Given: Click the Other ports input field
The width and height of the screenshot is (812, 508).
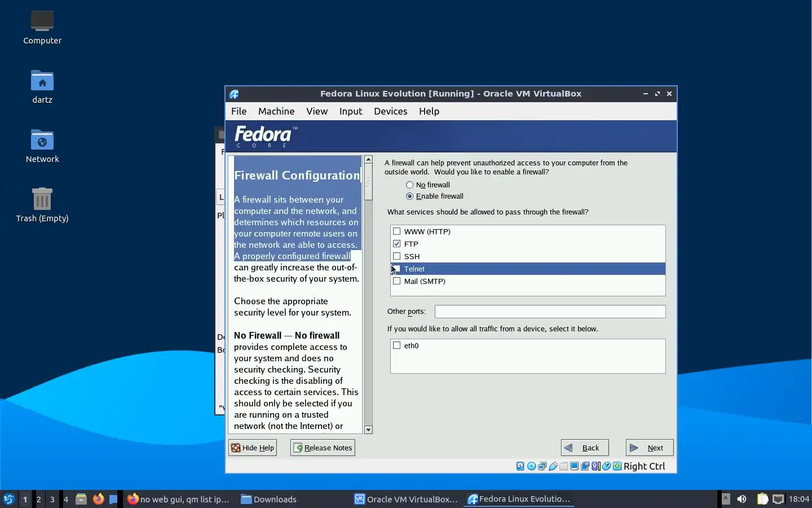Looking at the screenshot, I should [x=550, y=312].
